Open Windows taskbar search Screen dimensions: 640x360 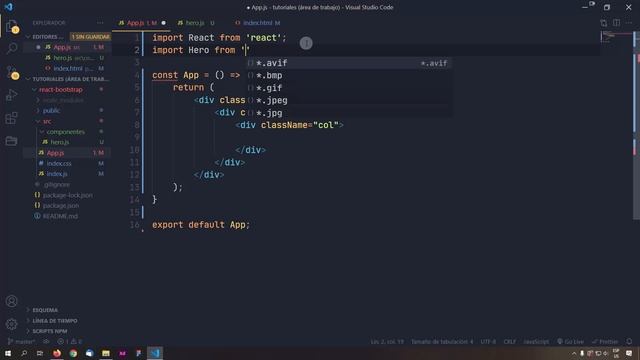(x=24, y=353)
